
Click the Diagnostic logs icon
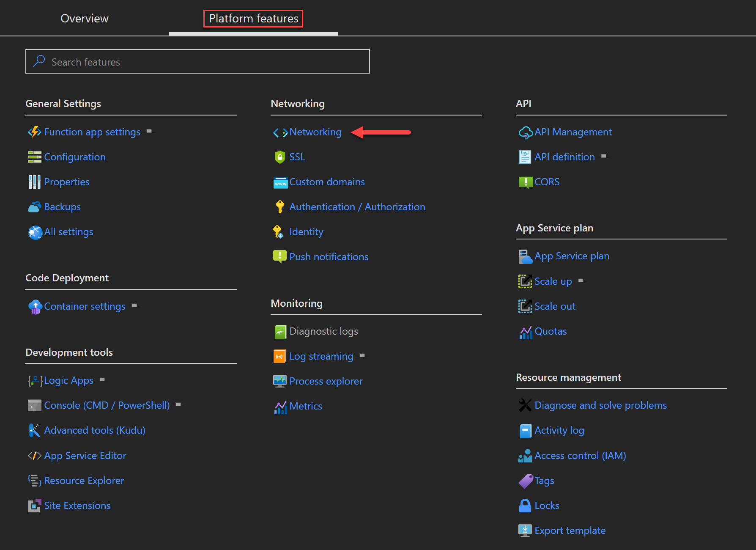[280, 332]
